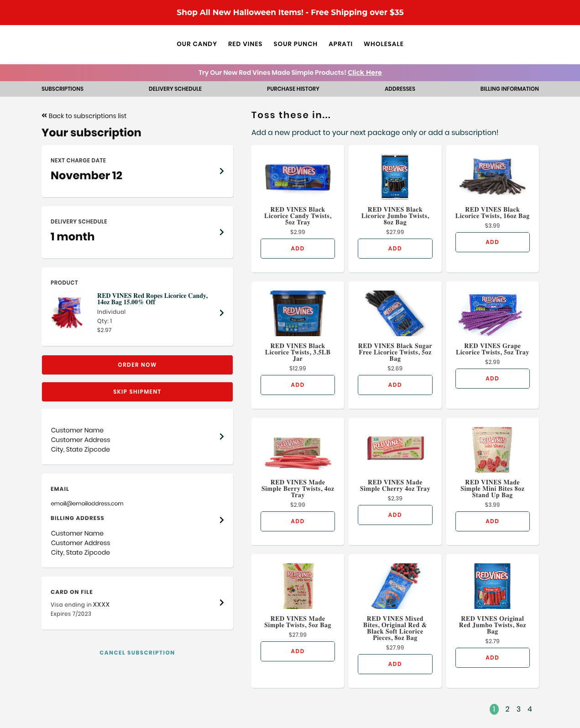Open Card on File edit chevron
The height and width of the screenshot is (728, 580).
[222, 603]
